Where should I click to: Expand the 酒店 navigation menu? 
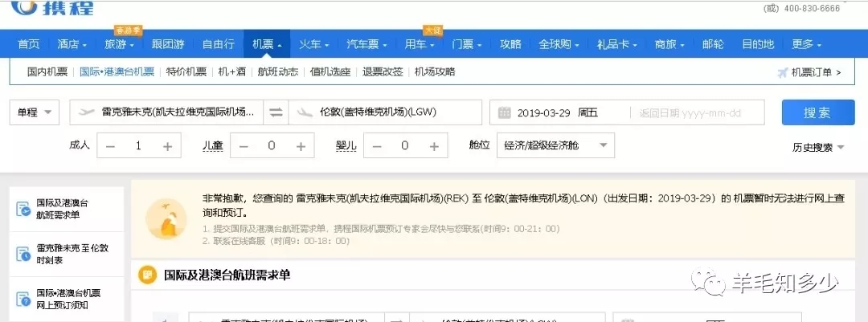point(72,44)
